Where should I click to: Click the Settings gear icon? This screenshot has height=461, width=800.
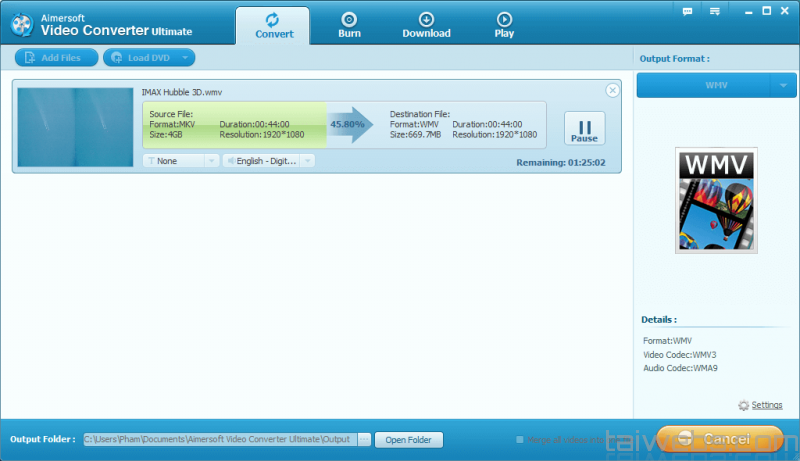pyautogui.click(x=743, y=406)
